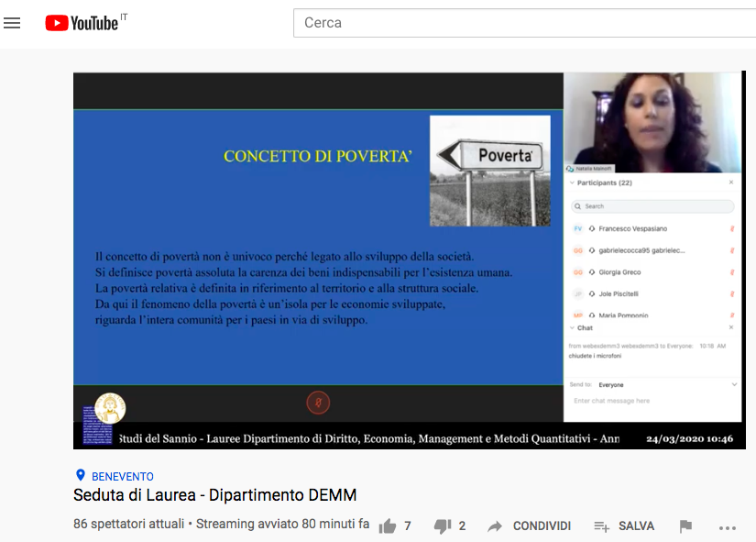Click the Povertà road sign image
Viewport: 756px width, 542px height.
coord(489,170)
